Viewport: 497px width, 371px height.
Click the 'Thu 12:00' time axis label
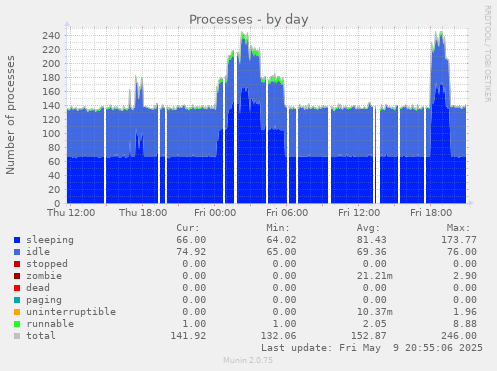(71, 213)
